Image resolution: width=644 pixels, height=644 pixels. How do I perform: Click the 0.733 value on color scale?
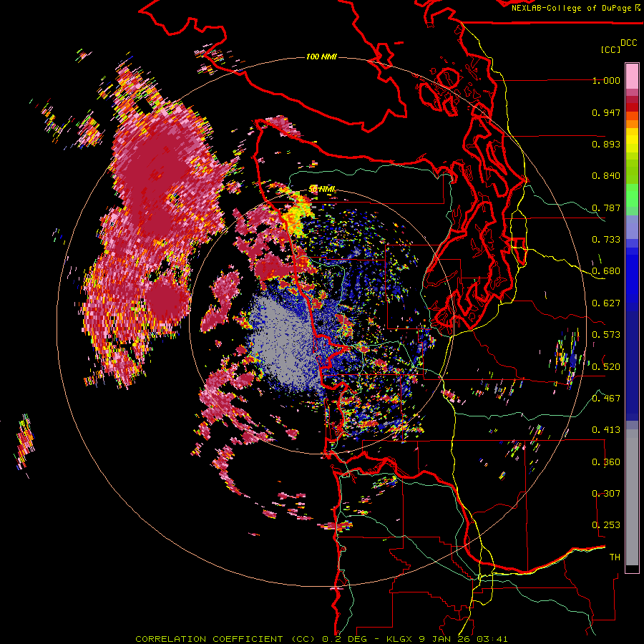(606, 240)
